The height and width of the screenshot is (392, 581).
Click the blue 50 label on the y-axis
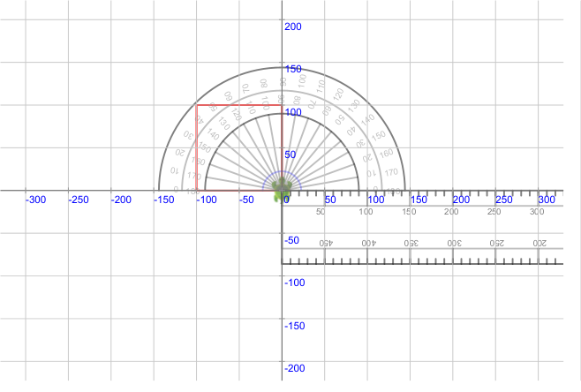290,155
